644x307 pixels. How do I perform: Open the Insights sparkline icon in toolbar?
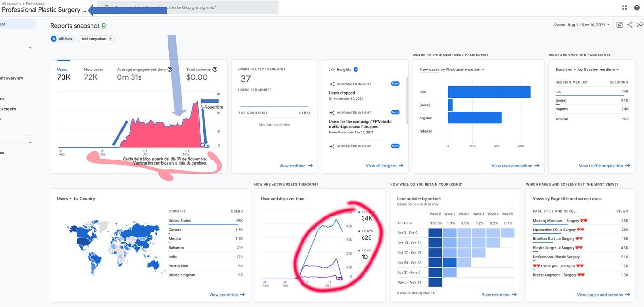pos(640,25)
